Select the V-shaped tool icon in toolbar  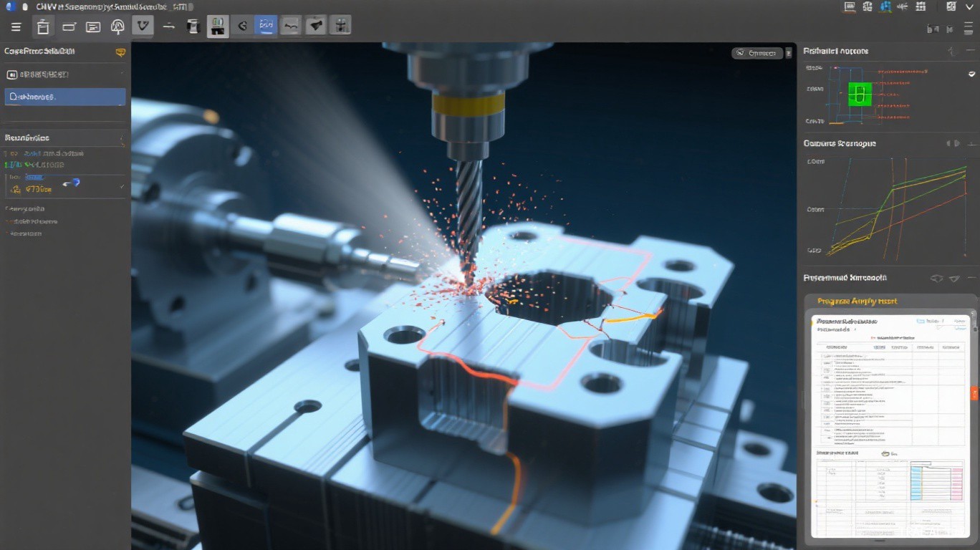(x=143, y=26)
